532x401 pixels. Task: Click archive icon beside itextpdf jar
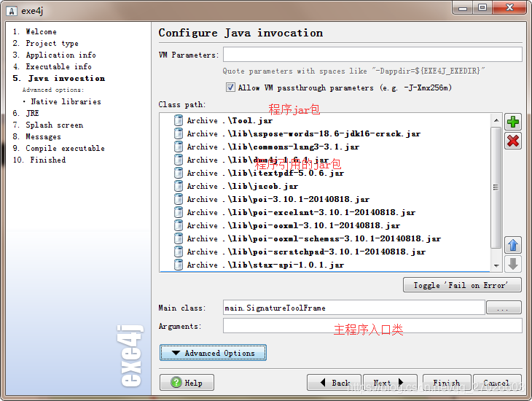(x=179, y=173)
